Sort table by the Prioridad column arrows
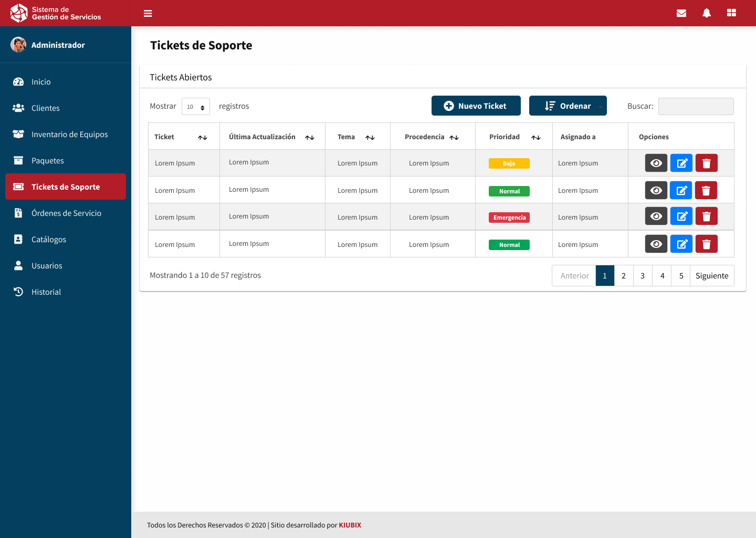 tap(535, 137)
